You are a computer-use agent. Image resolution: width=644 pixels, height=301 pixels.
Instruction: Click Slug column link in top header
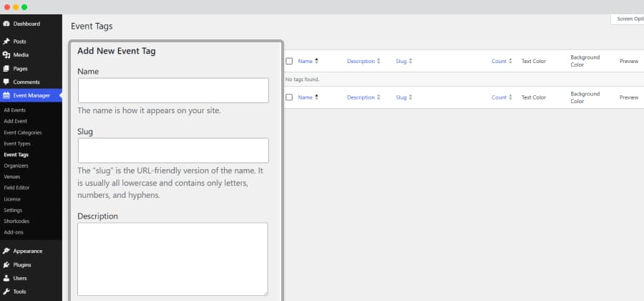point(401,61)
